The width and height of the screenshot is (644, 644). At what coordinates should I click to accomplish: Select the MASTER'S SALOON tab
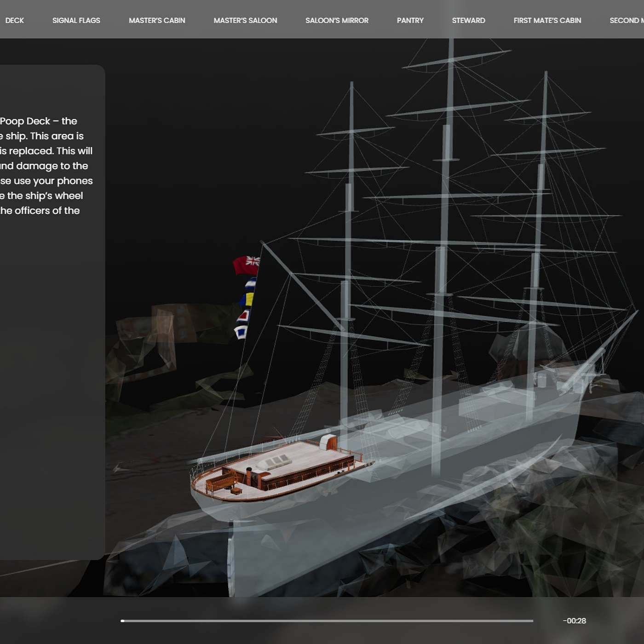click(x=245, y=20)
